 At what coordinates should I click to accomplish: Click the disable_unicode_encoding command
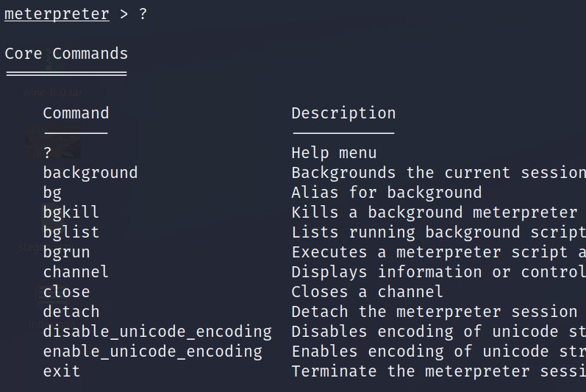(x=157, y=332)
